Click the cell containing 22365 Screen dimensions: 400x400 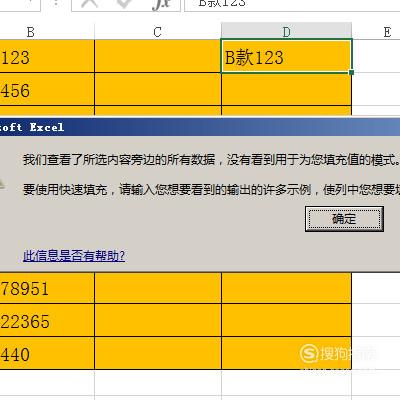point(47,320)
